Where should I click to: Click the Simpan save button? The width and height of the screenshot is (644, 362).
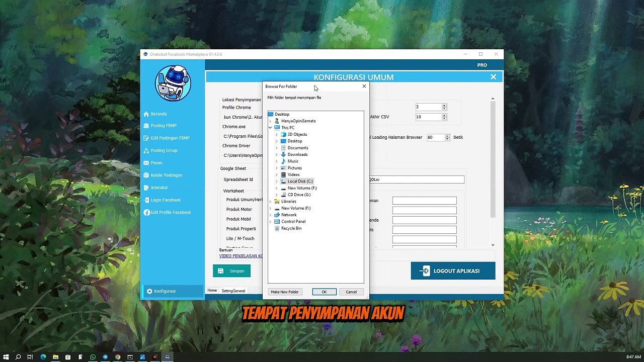[231, 271]
